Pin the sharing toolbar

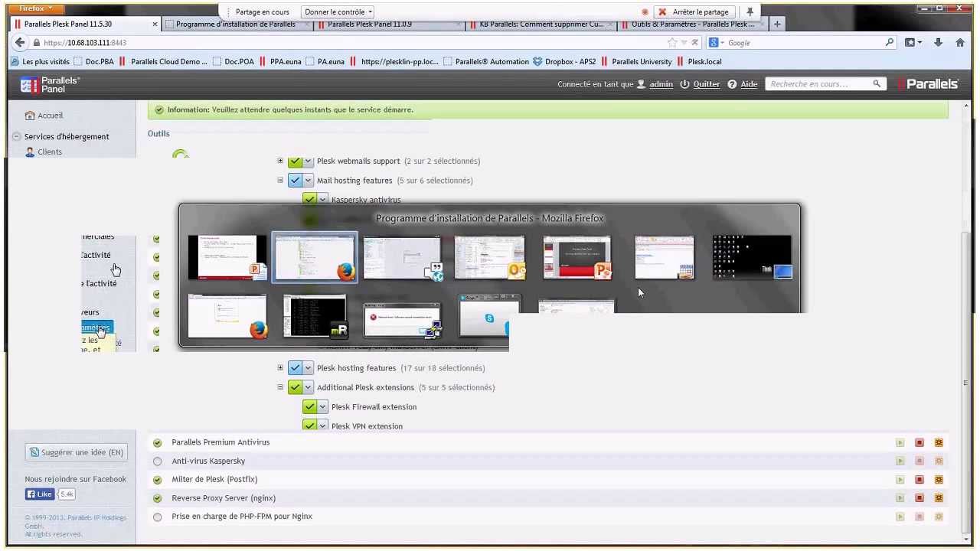[x=750, y=12]
